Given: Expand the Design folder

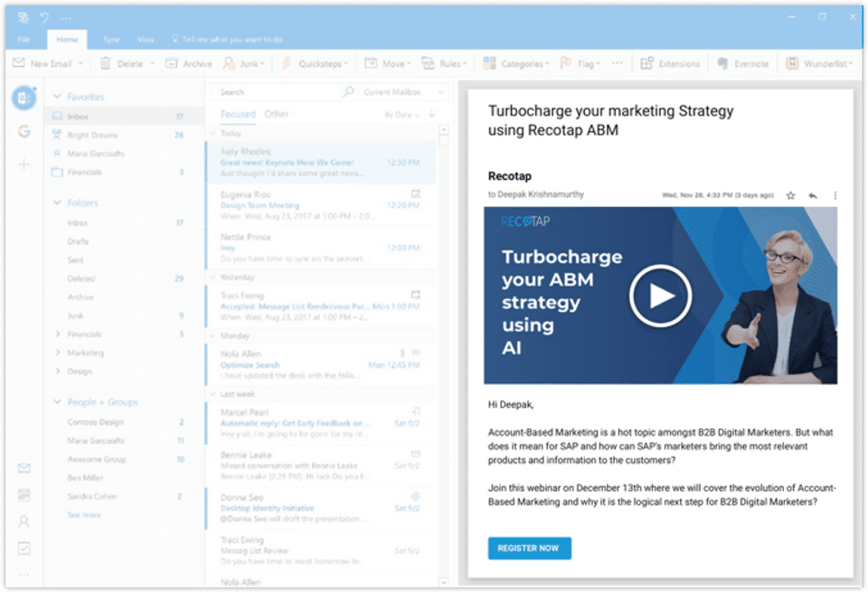Looking at the screenshot, I should coord(58,371).
